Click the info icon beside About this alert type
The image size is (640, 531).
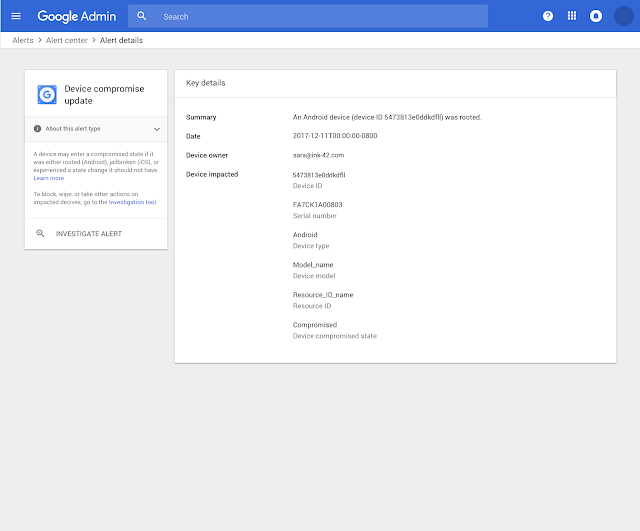click(x=38, y=129)
